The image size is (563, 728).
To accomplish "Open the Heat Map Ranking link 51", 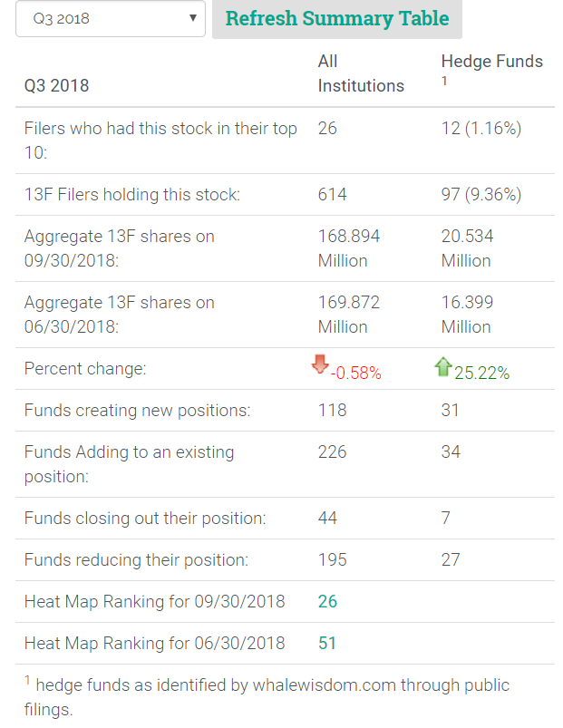I will (327, 643).
